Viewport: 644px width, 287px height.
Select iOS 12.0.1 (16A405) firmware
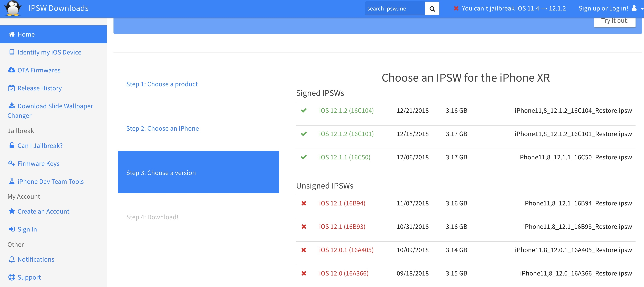[346, 250]
